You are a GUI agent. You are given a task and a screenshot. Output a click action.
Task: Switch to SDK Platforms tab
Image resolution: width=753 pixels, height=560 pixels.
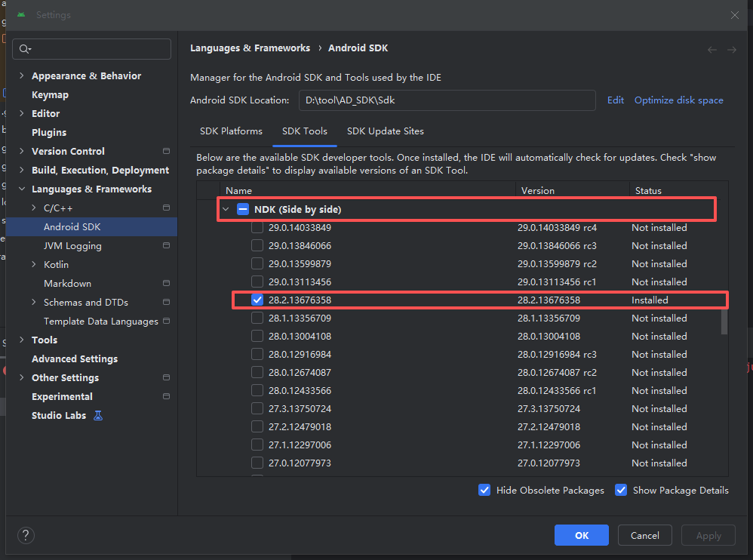coord(231,131)
